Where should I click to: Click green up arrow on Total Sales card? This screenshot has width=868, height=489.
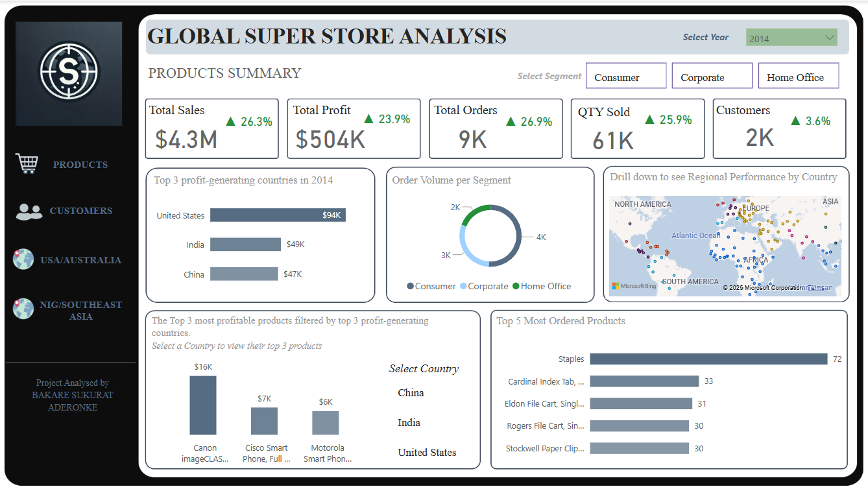click(x=230, y=121)
